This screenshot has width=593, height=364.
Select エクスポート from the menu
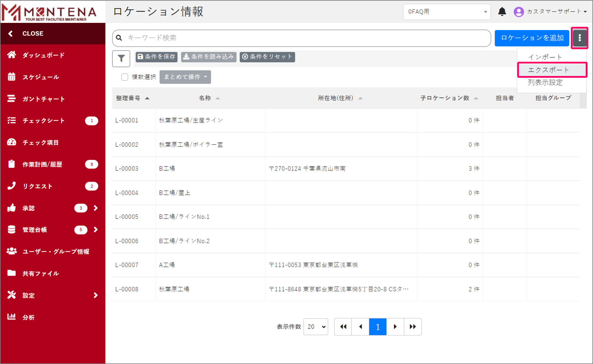548,70
